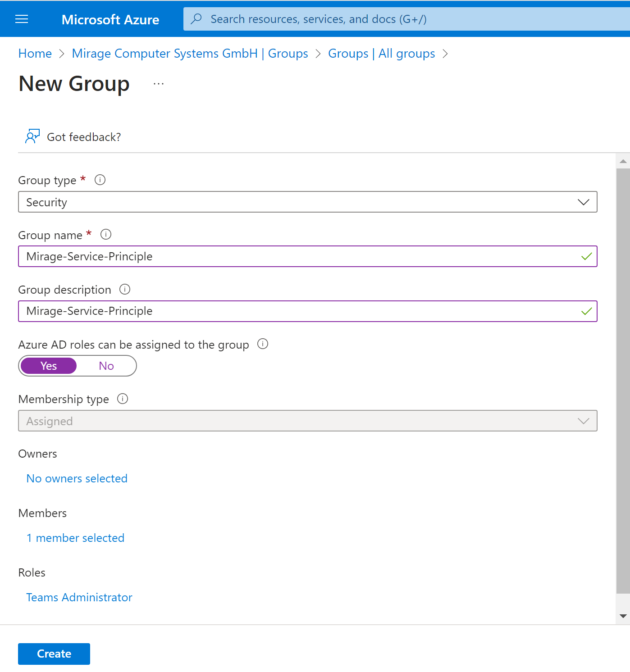Set role assignment toggle to Yes

(49, 366)
